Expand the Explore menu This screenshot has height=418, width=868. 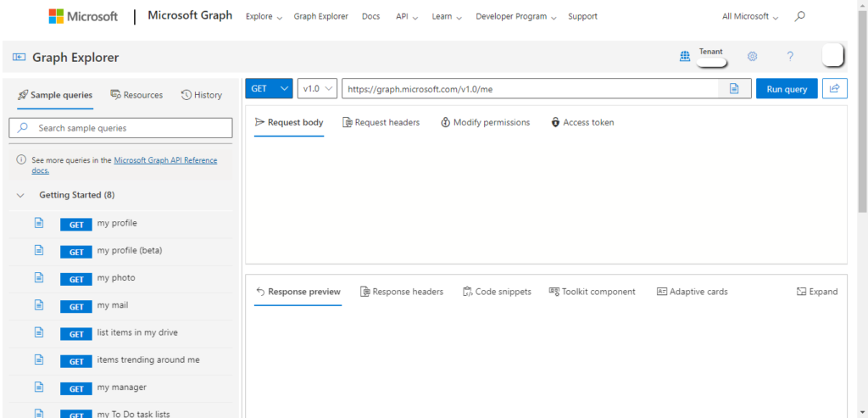point(264,17)
